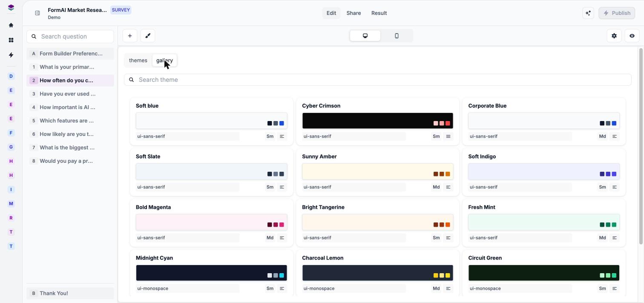Click Sm size label on Soft Indigo

[x=602, y=187]
